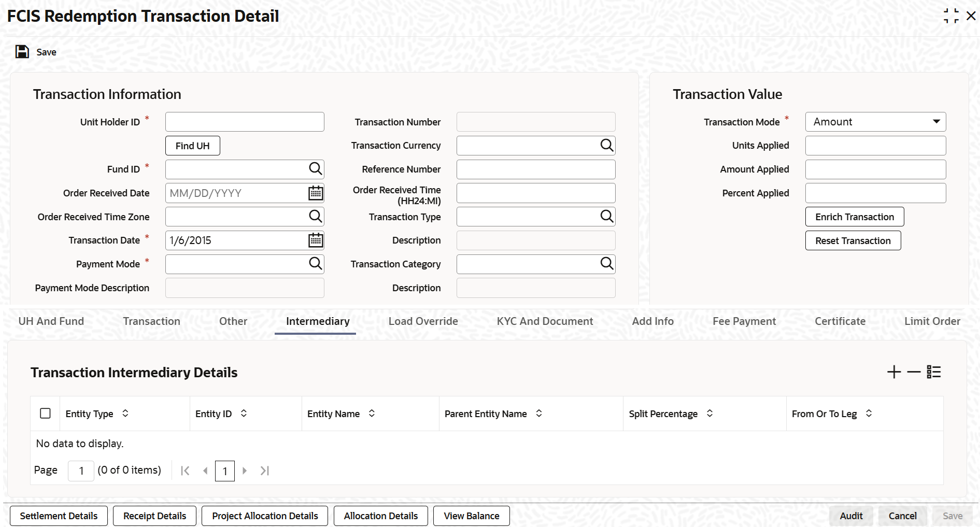Open Payment Mode search lookup
Viewport: 980px width, 527px height.
[x=315, y=263]
